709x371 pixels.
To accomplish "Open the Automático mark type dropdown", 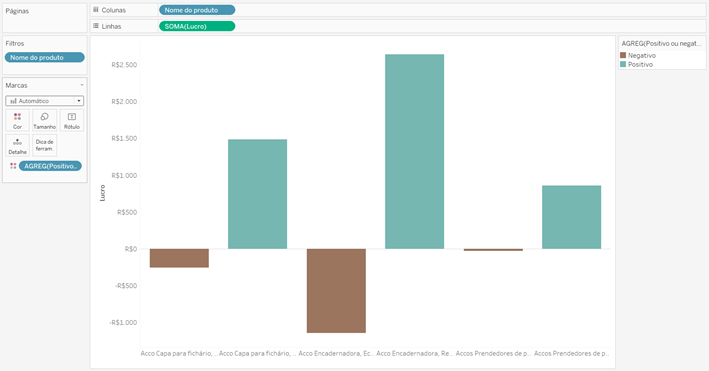I will point(44,101).
